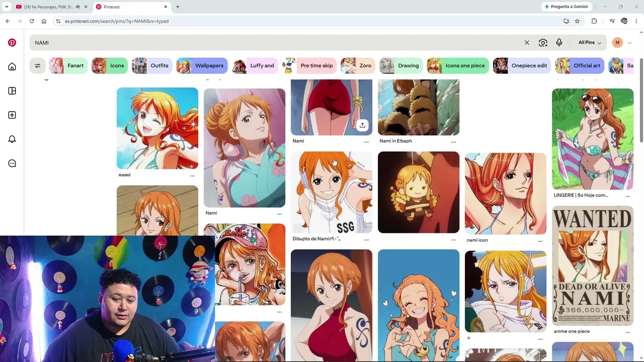Toggle the Fanart filter chip
Viewport: 644px width, 362px height.
point(67,66)
